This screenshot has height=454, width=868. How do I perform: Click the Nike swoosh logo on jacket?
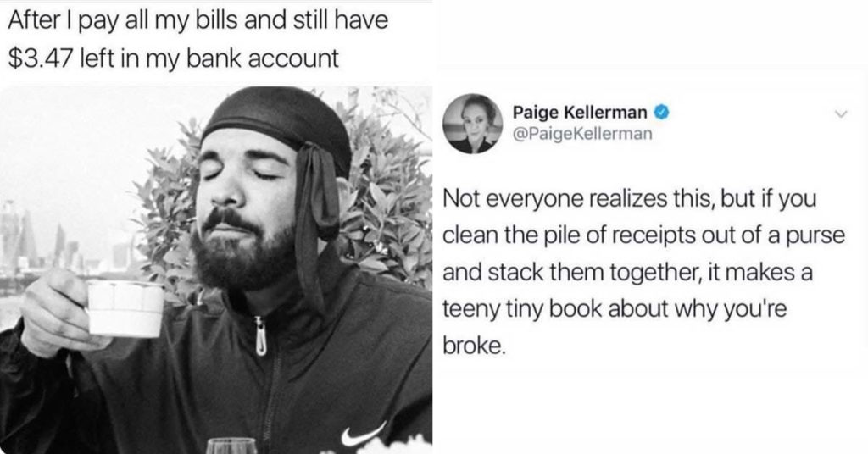[x=364, y=435]
